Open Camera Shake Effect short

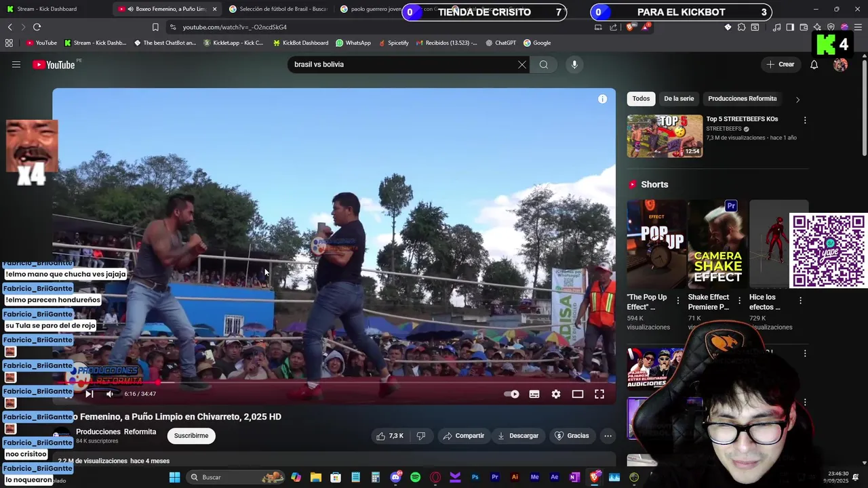click(x=717, y=244)
